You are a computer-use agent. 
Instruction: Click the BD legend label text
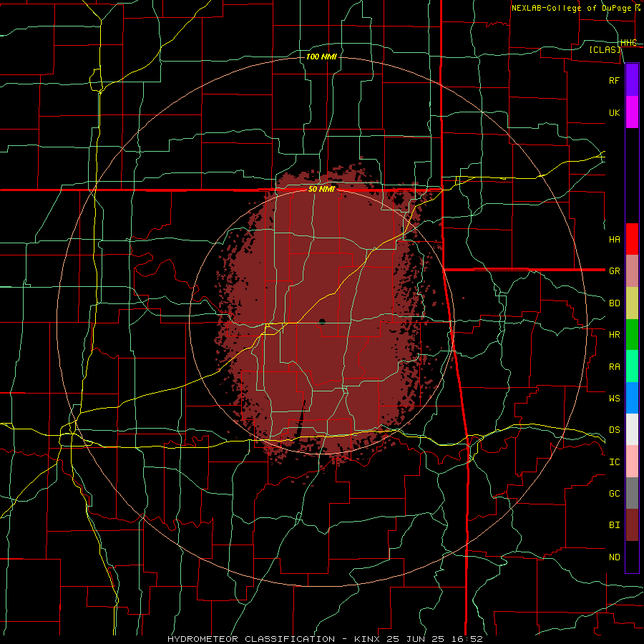pyautogui.click(x=614, y=303)
